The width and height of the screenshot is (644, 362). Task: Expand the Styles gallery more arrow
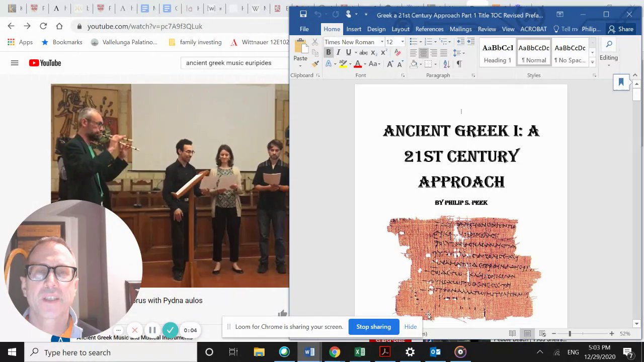(x=592, y=62)
